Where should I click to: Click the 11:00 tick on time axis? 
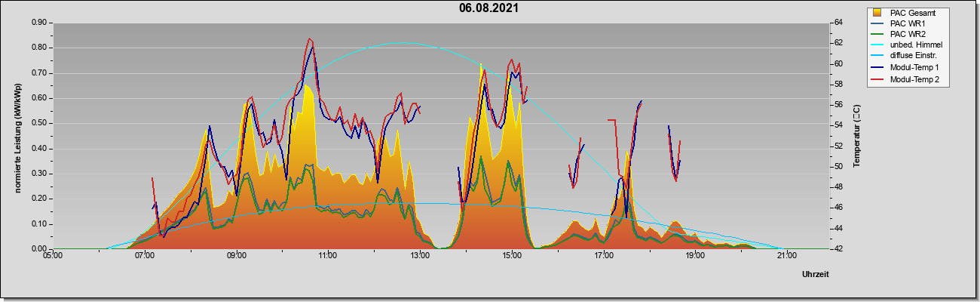point(328,255)
